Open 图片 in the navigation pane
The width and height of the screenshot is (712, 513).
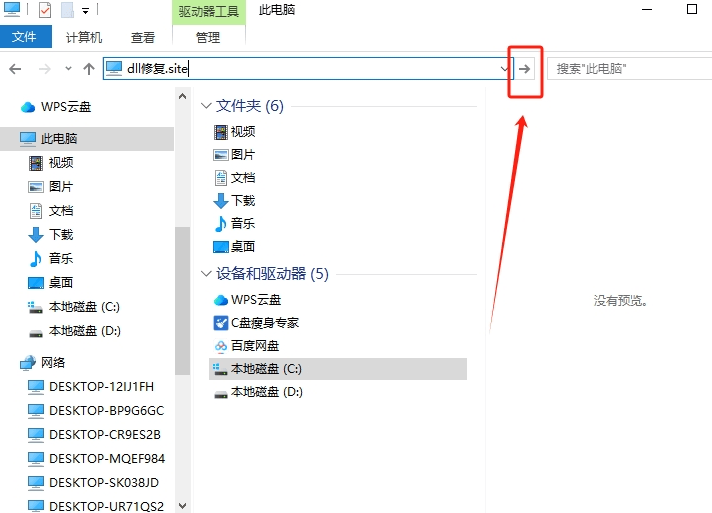click(61, 187)
